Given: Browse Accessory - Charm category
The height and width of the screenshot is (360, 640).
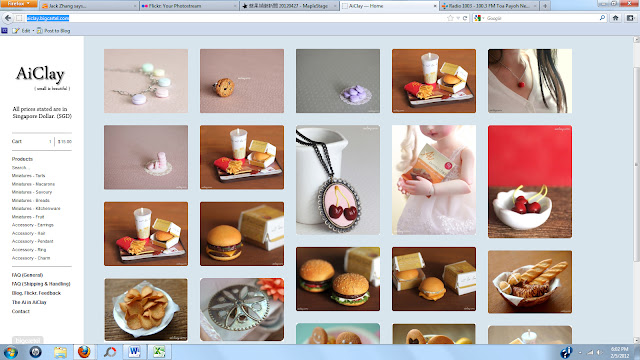Looking at the screenshot, I should pyautogui.click(x=31, y=258).
